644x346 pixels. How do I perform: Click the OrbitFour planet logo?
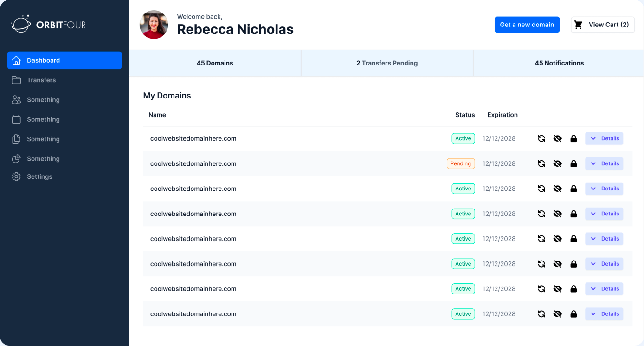(20, 24)
